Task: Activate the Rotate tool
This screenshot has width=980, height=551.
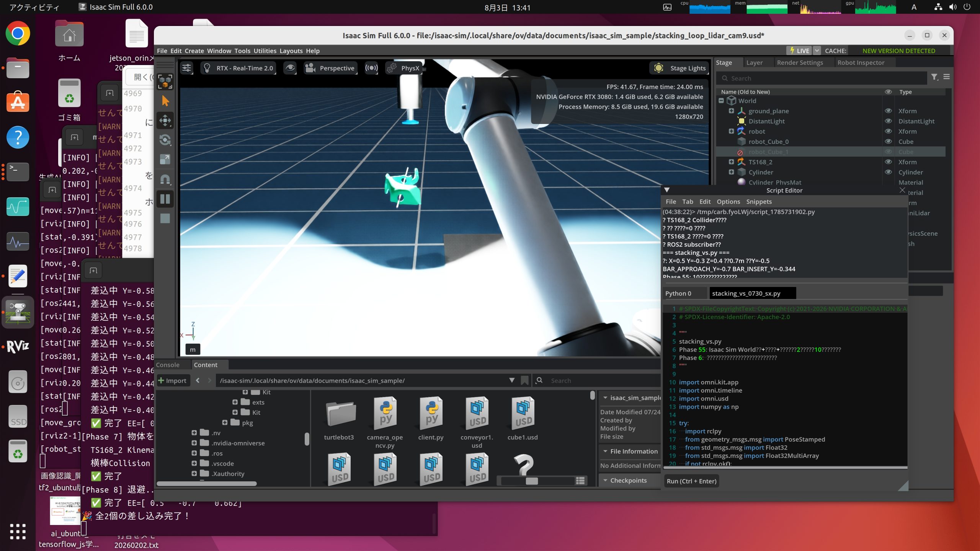Action: coord(165,140)
